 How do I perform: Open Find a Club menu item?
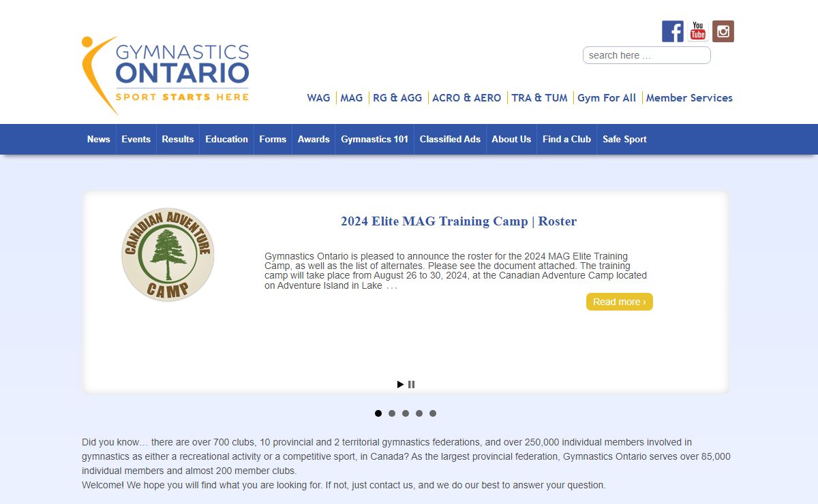pyautogui.click(x=566, y=139)
